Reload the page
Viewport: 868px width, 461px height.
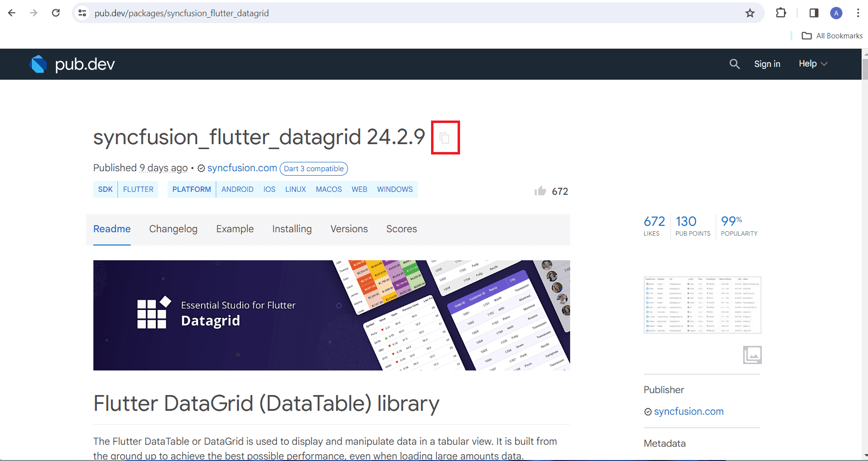click(x=56, y=13)
